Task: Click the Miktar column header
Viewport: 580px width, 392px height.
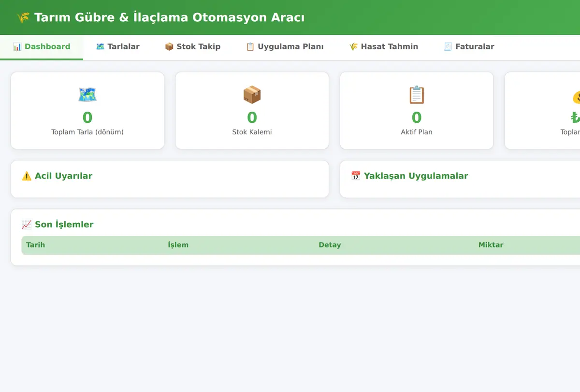Action: pos(491,245)
